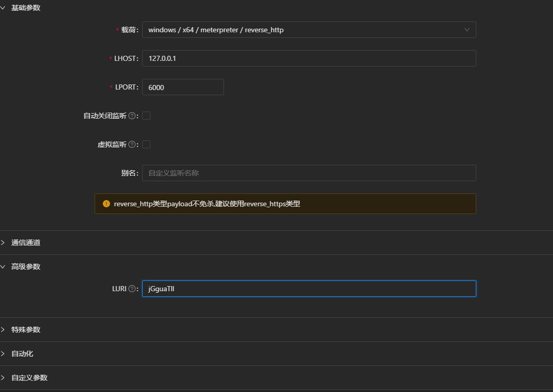
Task: Click the reverse_http不免杀 warning text
Action: click(x=207, y=204)
